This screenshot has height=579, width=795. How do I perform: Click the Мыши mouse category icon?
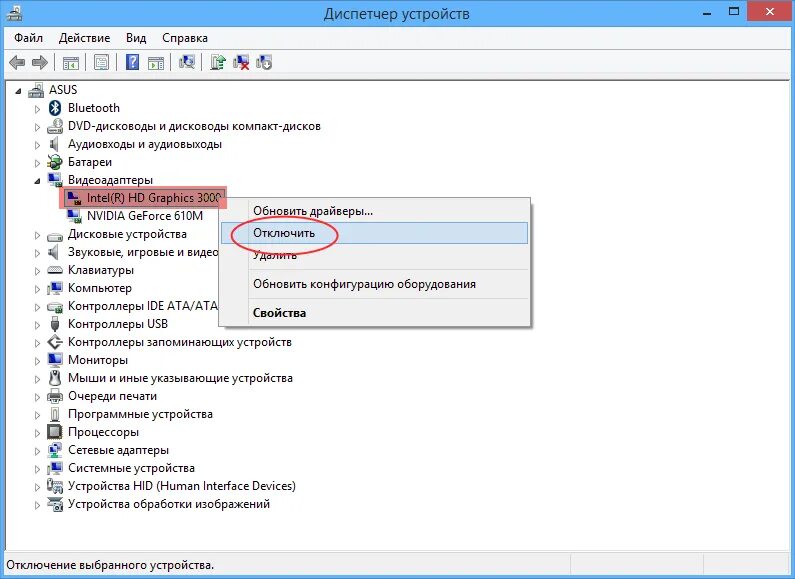(55, 378)
